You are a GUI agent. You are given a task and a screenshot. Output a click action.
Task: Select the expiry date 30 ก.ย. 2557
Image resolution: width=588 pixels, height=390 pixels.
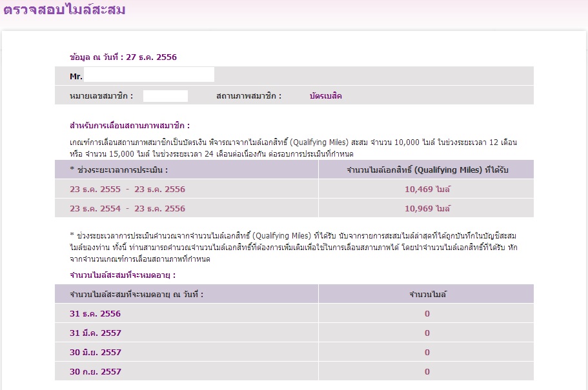click(96, 372)
